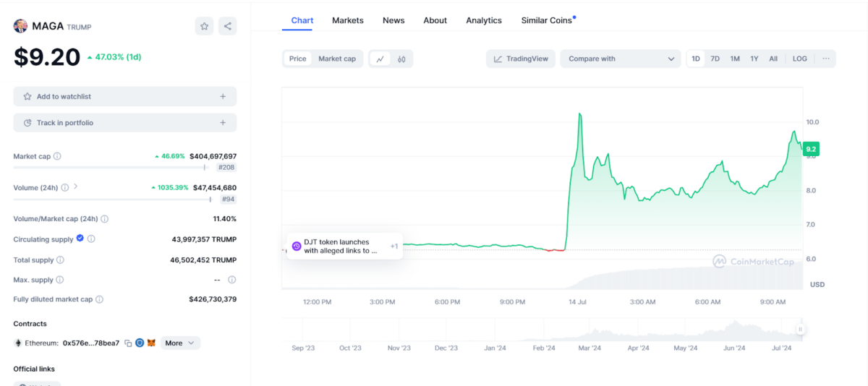This screenshot has width=868, height=386.
Task: Switch to line chart view icon
Action: coord(380,59)
